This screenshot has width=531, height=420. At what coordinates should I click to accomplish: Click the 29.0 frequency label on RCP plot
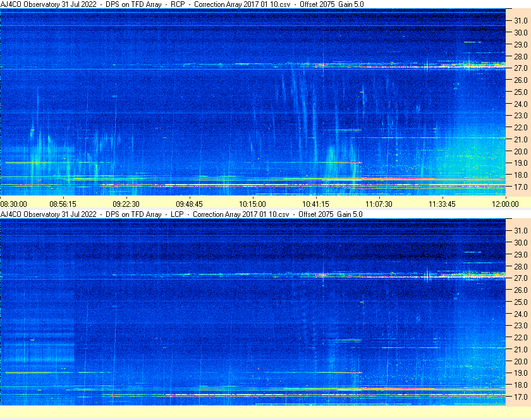click(521, 44)
